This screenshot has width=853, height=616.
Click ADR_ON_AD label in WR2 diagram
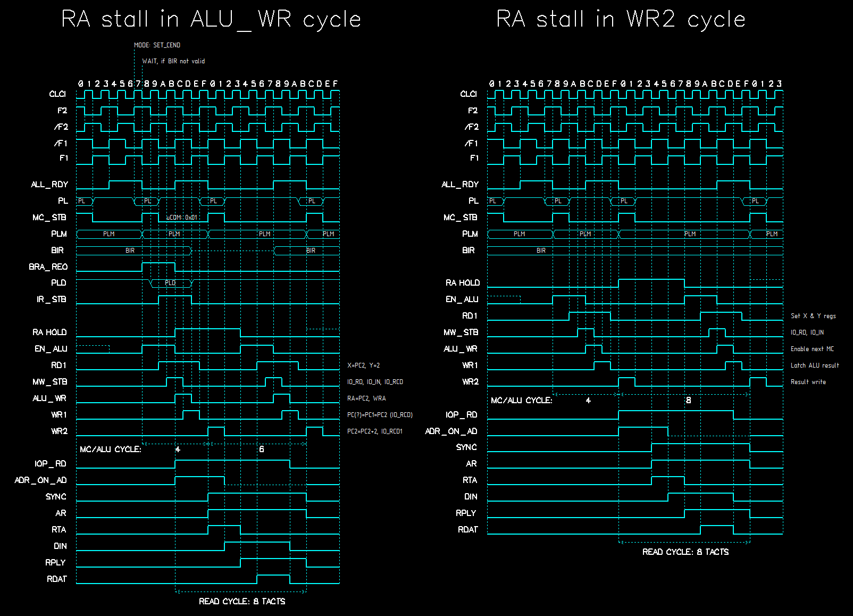451,431
